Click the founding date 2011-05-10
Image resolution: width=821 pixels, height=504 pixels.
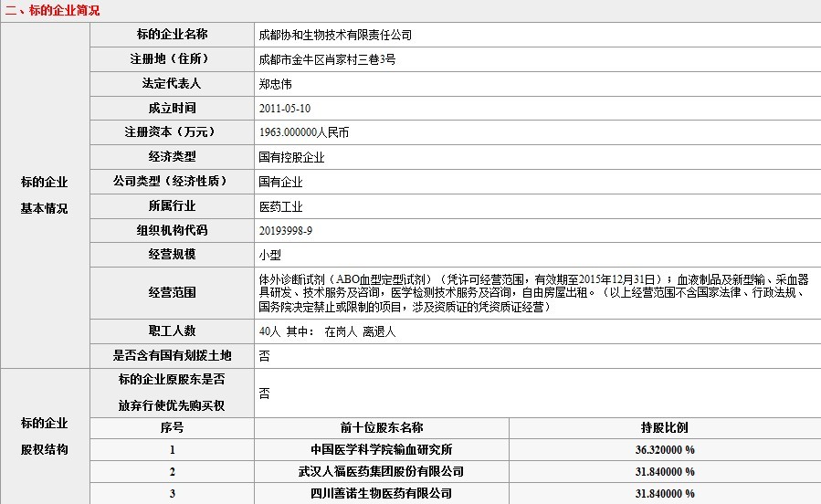point(285,109)
